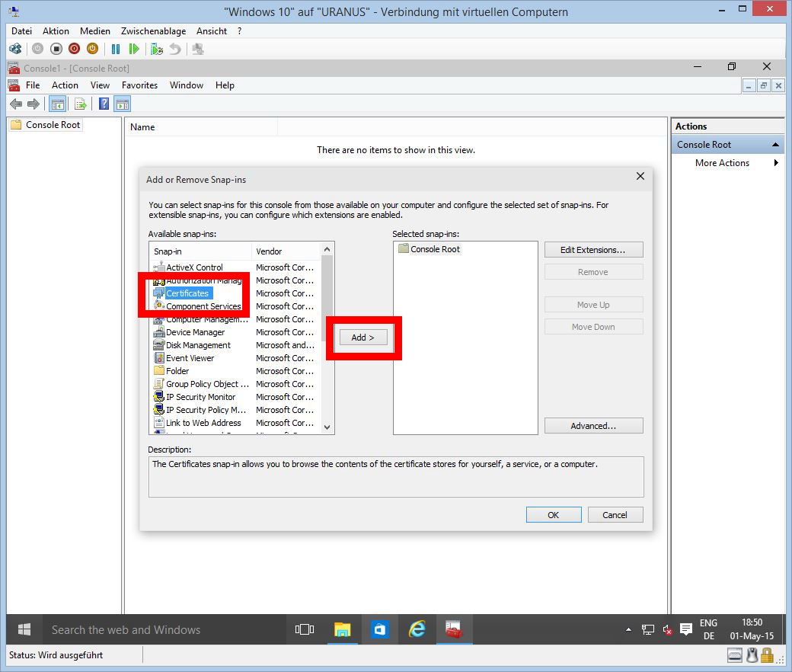Open the Zwischenablage menu
This screenshot has height=672, width=792.
coord(152,31)
